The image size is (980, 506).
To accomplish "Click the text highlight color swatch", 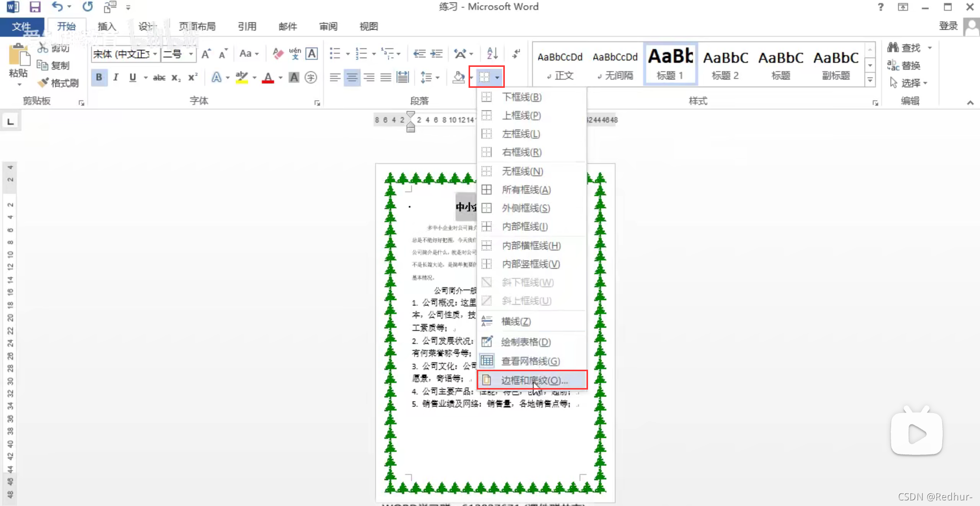I will pyautogui.click(x=241, y=77).
